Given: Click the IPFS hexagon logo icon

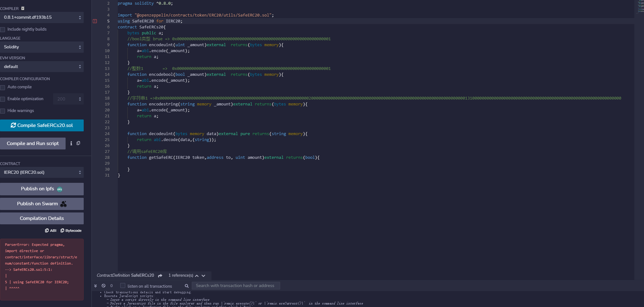Looking at the screenshot, I should coord(60,189).
